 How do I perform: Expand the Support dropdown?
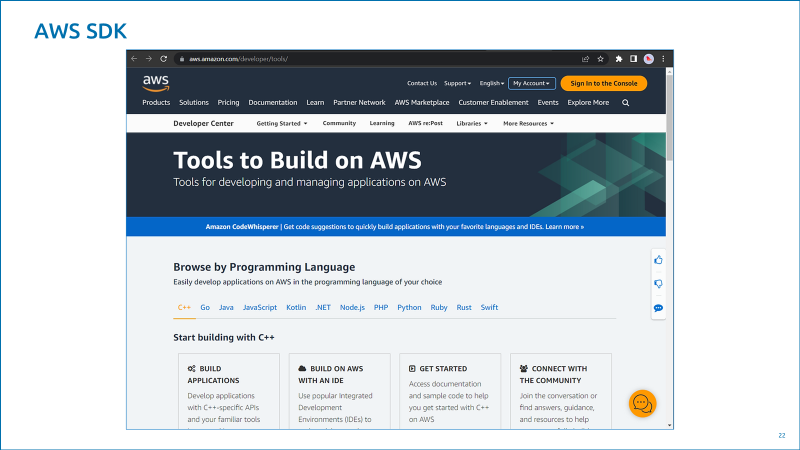[457, 83]
